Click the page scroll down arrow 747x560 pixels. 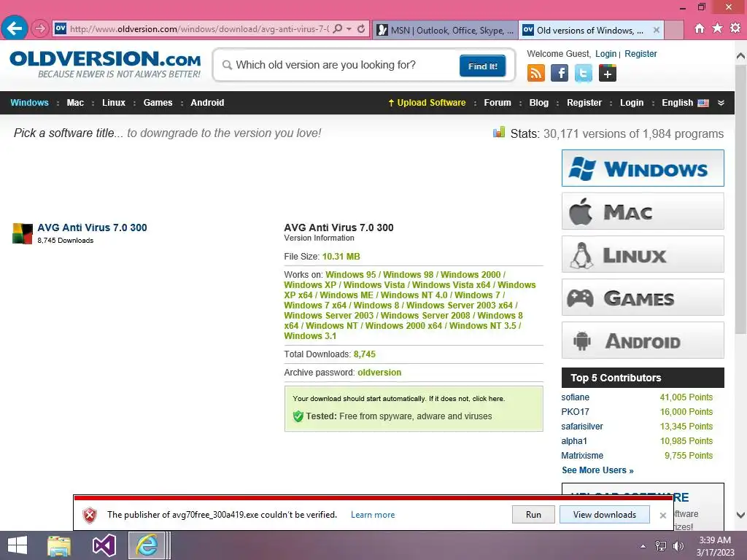[x=741, y=515]
